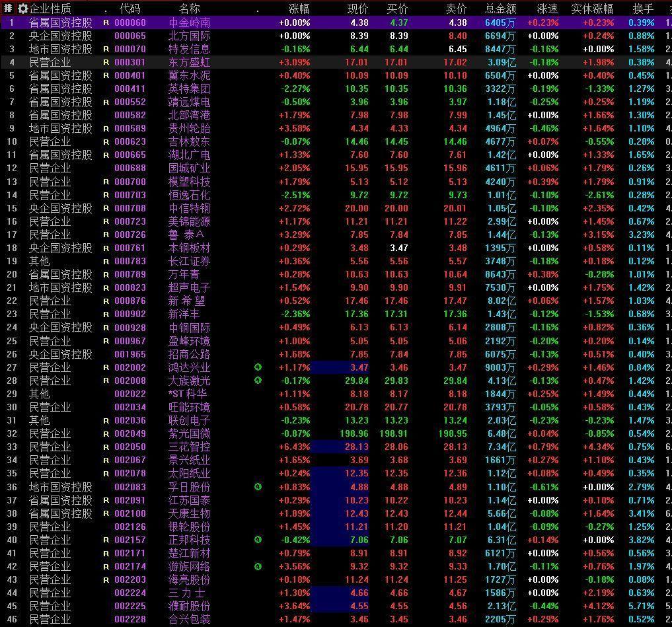
Task: Click the 涨速 value -0.61% for 孚日股份
Action: point(543,488)
